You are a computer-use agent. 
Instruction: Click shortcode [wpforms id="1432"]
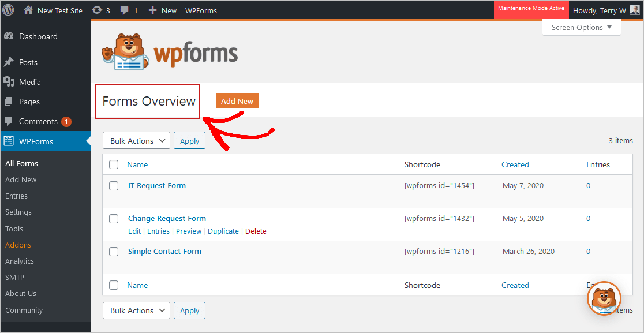(440, 219)
